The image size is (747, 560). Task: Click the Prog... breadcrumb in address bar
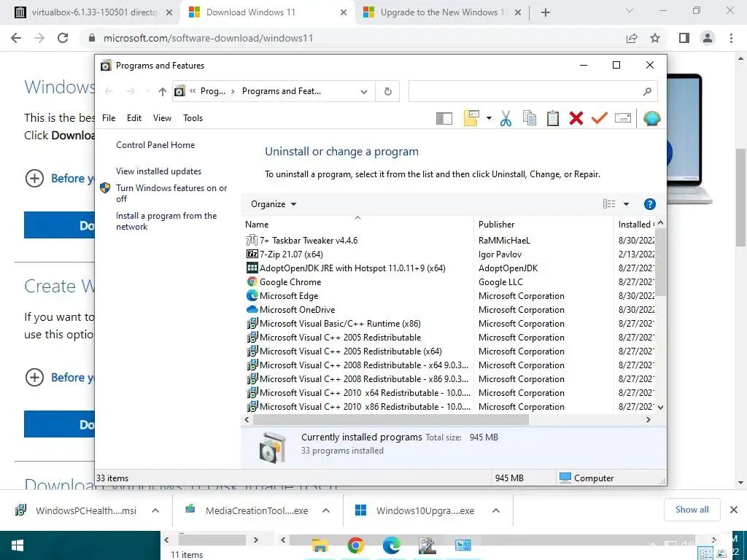[213, 91]
